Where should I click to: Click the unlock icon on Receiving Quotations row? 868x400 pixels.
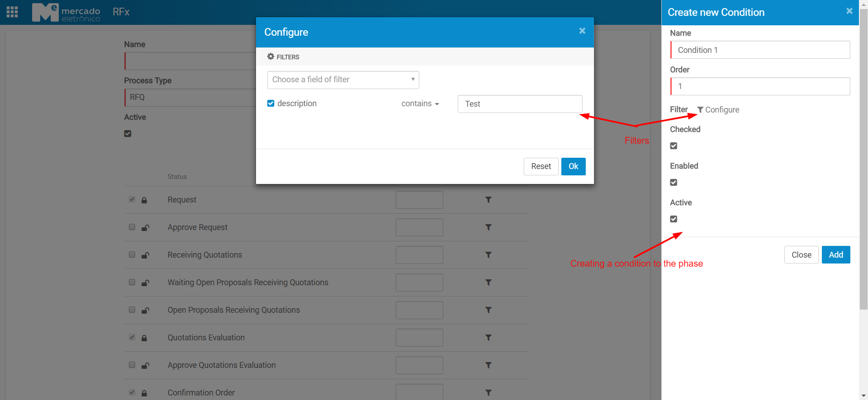(145, 255)
